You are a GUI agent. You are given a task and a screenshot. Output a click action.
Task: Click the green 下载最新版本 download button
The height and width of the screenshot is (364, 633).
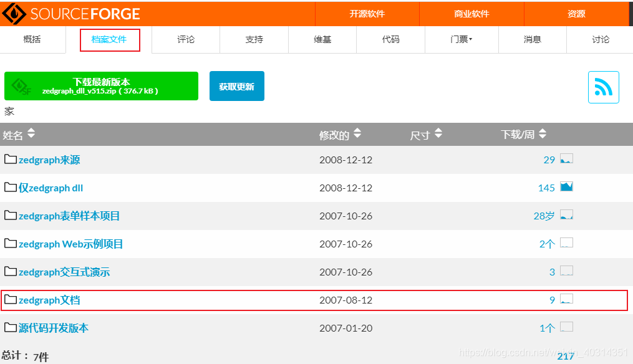pos(101,86)
